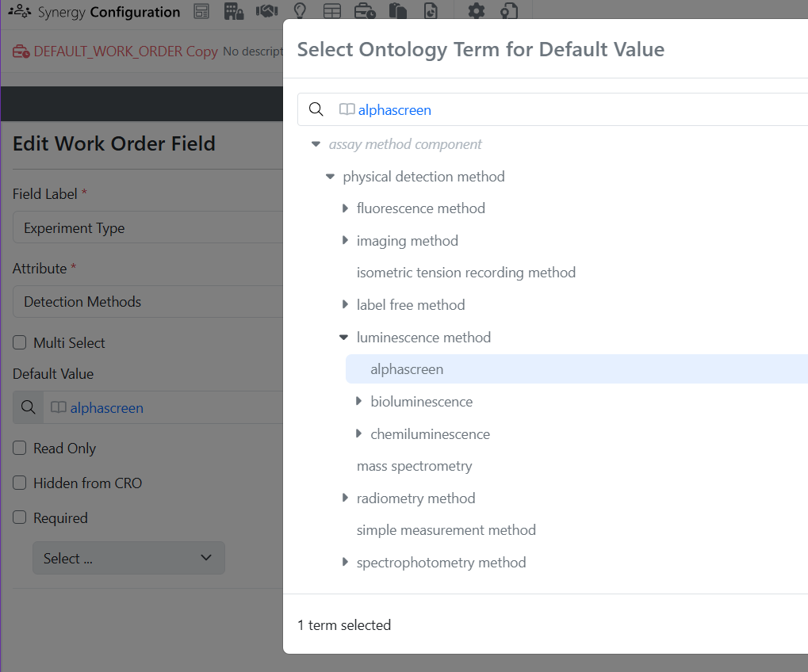
Task: Click the Default Value search icon
Action: click(28, 407)
